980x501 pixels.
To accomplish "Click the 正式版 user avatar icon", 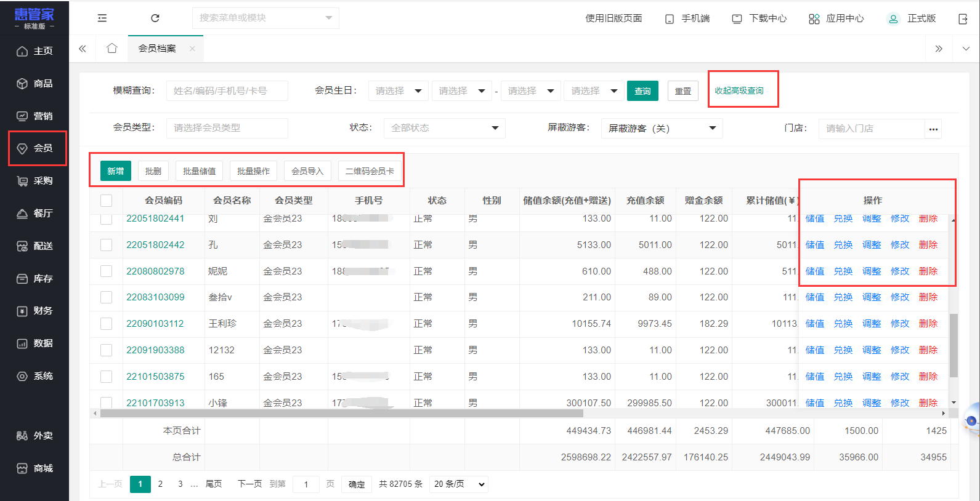I will (x=893, y=18).
